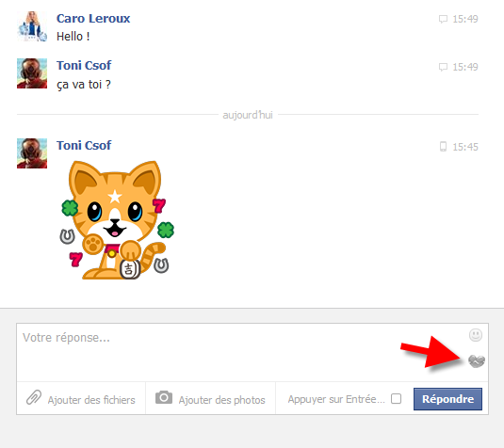Image resolution: width=504 pixels, height=448 pixels.
Task: Click the camera icon for photos
Action: click(164, 397)
